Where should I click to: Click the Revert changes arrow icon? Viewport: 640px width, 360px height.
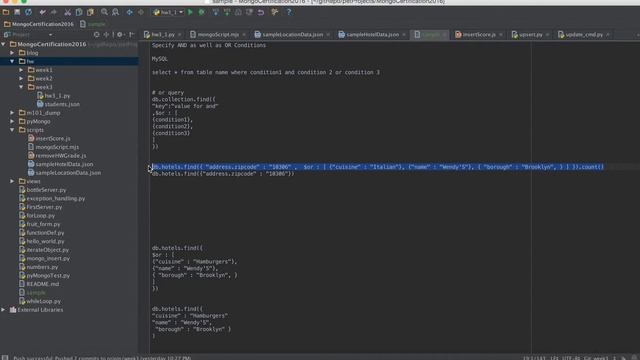click(261, 12)
